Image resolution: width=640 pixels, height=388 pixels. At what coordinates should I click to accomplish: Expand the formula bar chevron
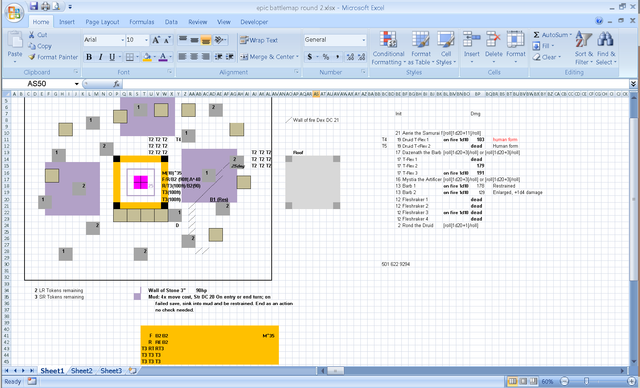633,84
